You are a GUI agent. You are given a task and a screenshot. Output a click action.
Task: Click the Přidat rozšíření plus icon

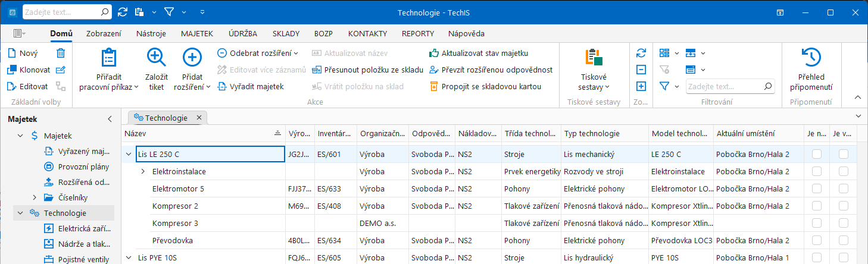click(192, 58)
